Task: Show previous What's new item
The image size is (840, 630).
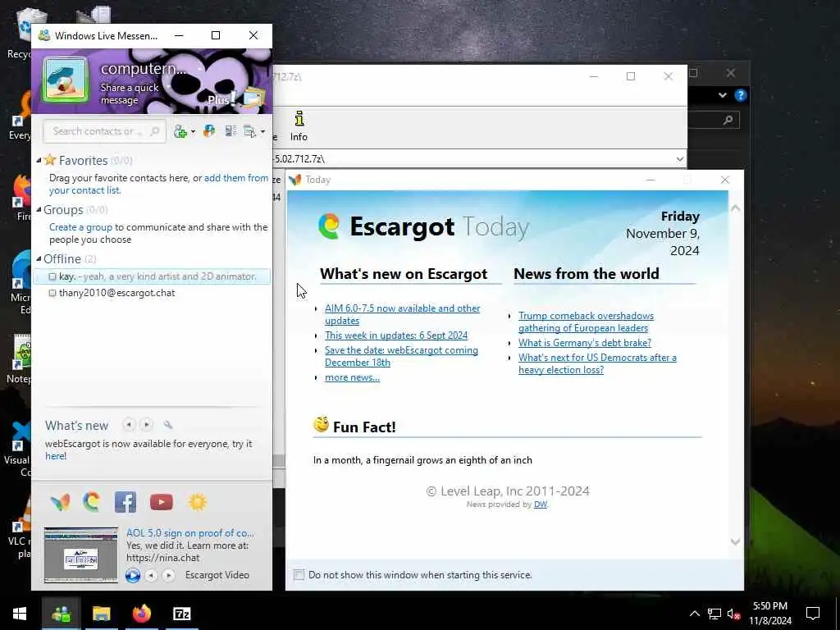Action: point(129,425)
